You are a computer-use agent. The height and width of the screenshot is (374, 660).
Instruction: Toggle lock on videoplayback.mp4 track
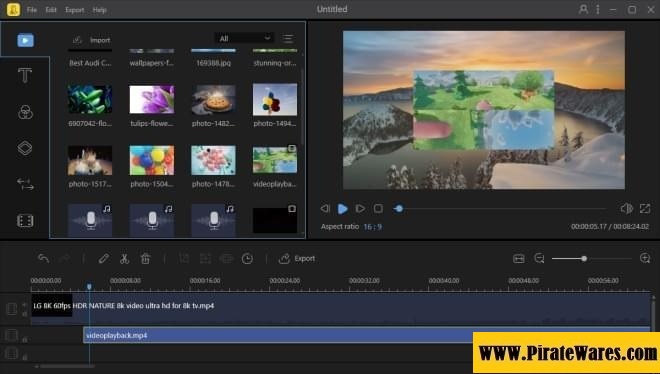coord(25,339)
